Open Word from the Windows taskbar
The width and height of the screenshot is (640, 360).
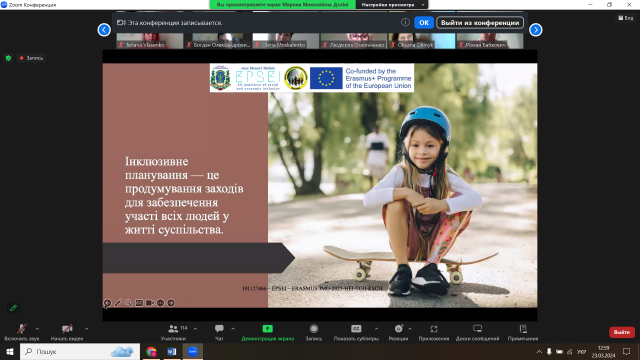click(x=172, y=351)
